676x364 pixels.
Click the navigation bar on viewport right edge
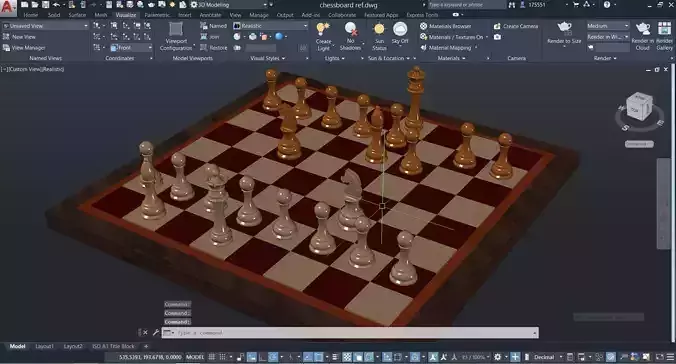point(663,203)
